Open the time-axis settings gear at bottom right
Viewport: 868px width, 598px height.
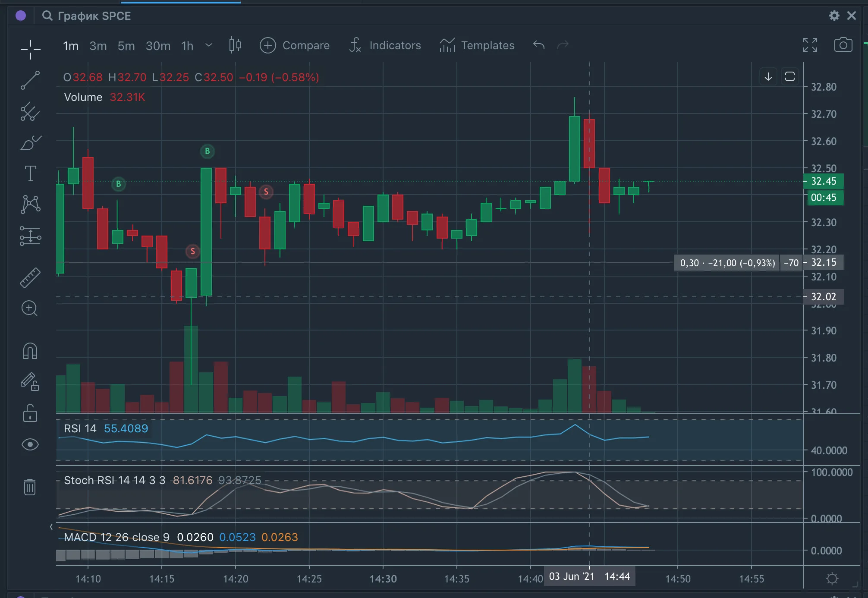832,579
